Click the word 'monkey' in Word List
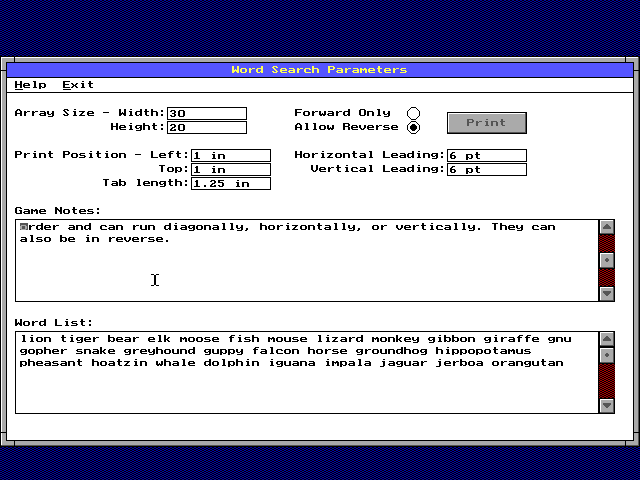 (396, 339)
